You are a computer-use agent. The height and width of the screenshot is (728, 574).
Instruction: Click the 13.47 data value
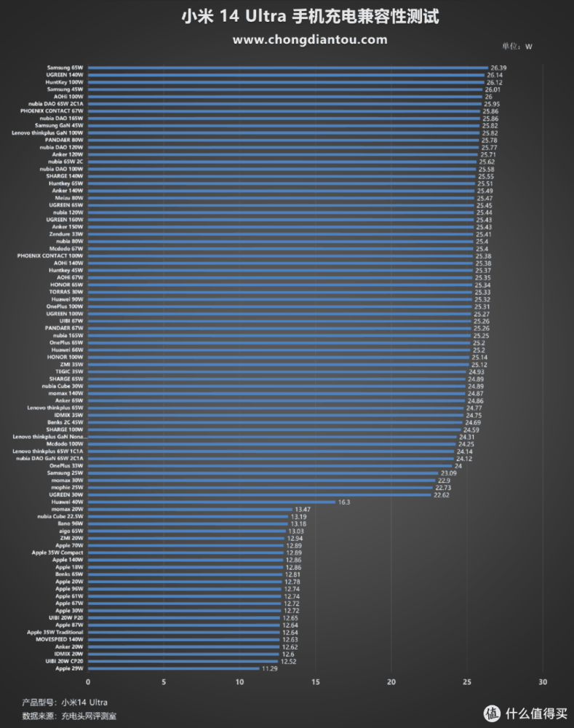302,509
